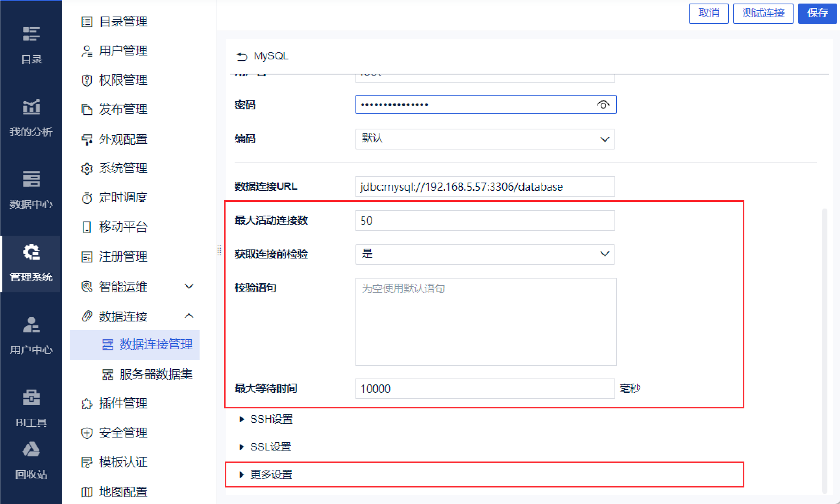Open the 编码 dropdown
Viewport: 840px width, 504px height.
[x=485, y=139]
